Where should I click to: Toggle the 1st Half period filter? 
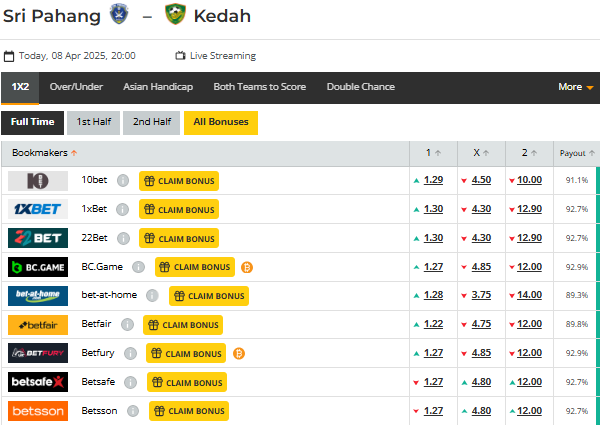tap(92, 122)
